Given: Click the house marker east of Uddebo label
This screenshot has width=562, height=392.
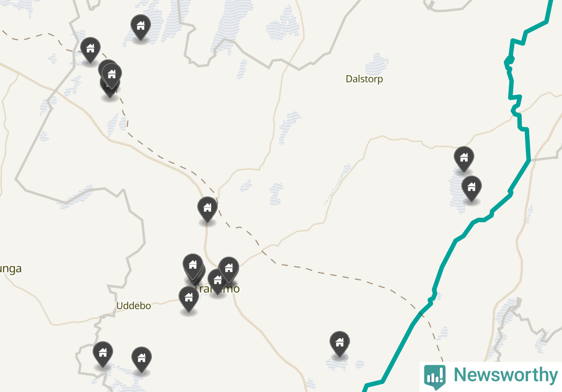Looking at the screenshot, I should coord(189,299).
